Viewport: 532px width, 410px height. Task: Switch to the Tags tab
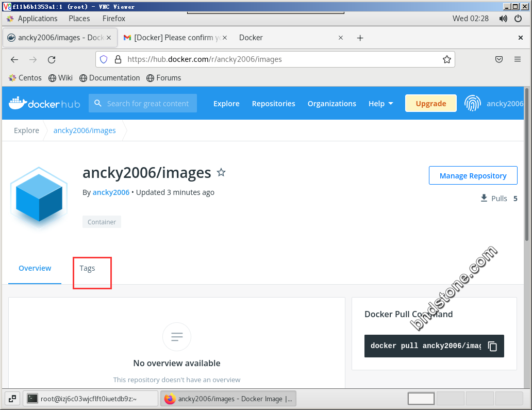(87, 268)
